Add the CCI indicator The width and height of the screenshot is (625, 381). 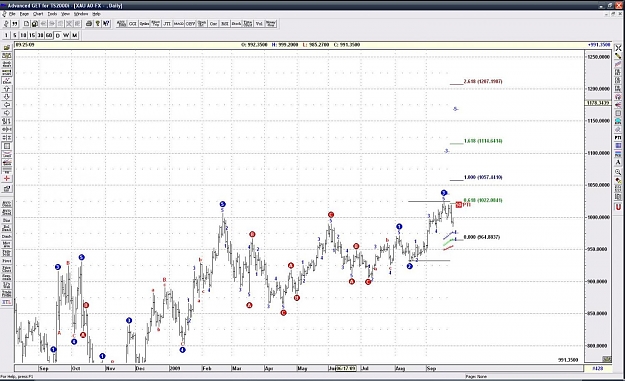(132, 24)
